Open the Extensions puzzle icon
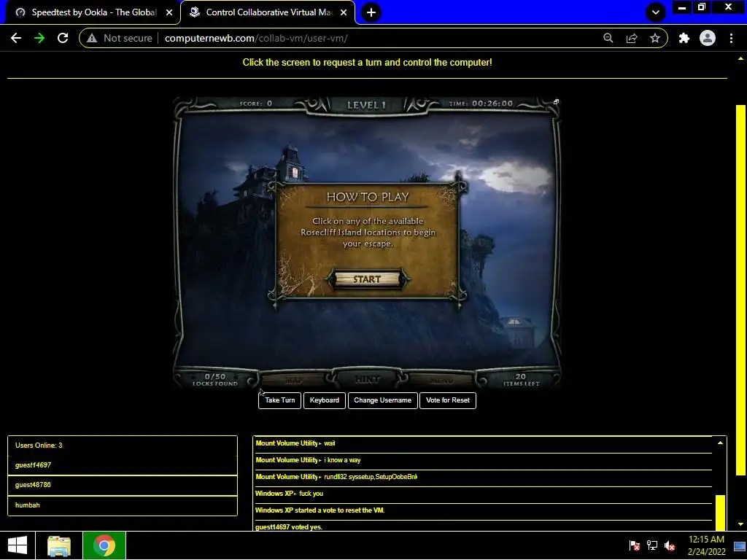This screenshot has height=560, width=747. (684, 38)
